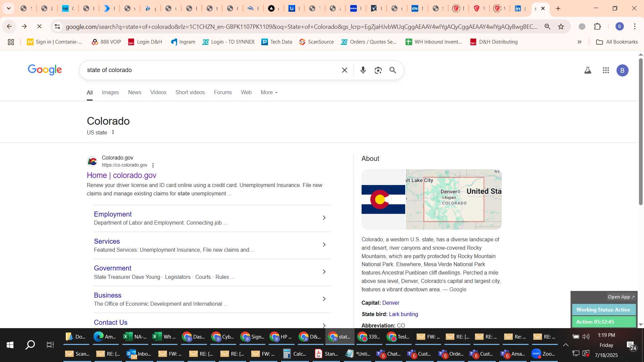
Task: Open notification center with 24 badge
Action: (632, 346)
